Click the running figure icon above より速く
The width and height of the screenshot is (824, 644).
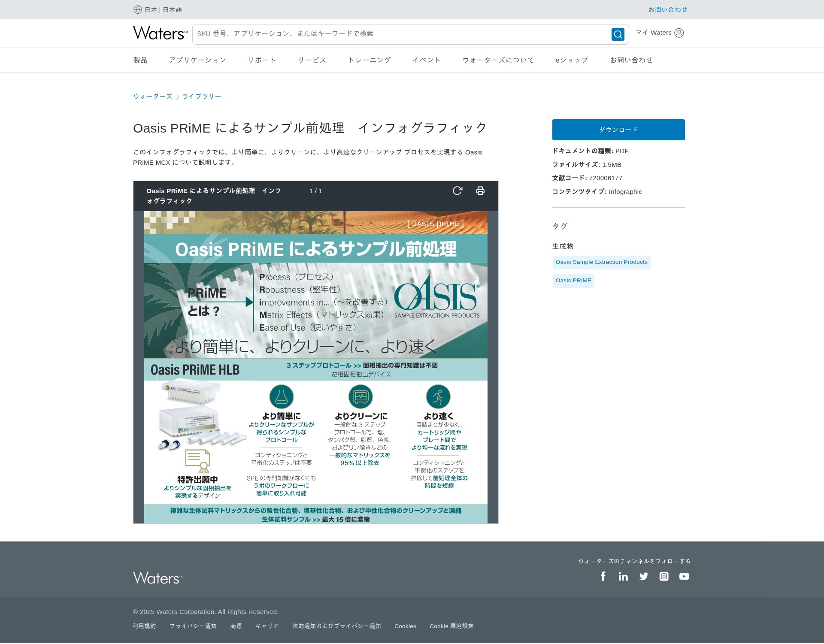point(438,396)
